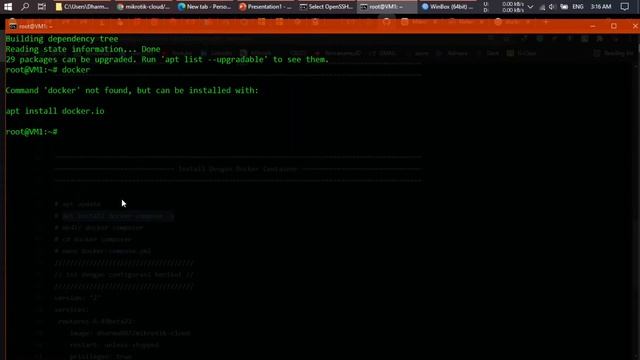Click "Command 'docker' not found" message

[x=132, y=90]
